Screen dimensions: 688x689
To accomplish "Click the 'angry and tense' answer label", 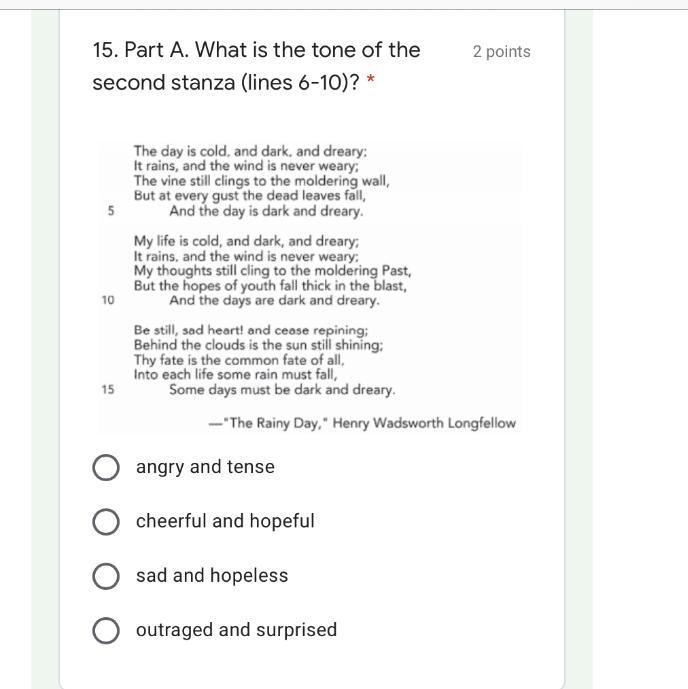I will point(205,467).
